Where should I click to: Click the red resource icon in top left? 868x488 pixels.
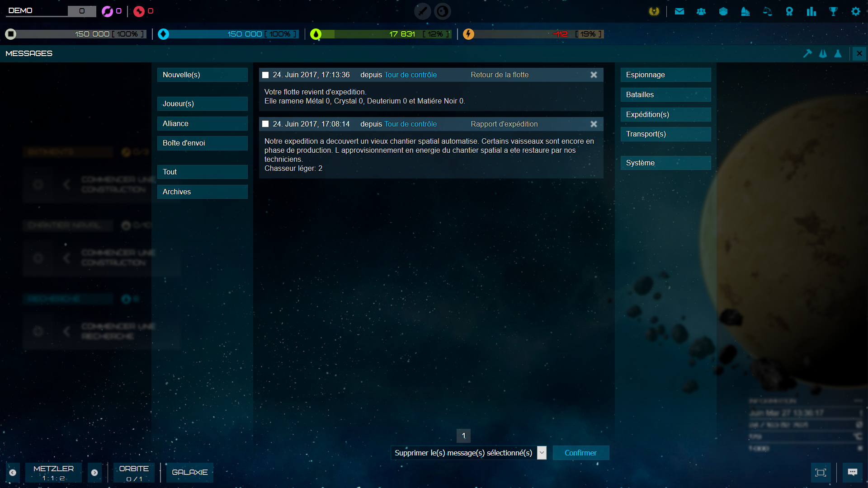click(139, 11)
